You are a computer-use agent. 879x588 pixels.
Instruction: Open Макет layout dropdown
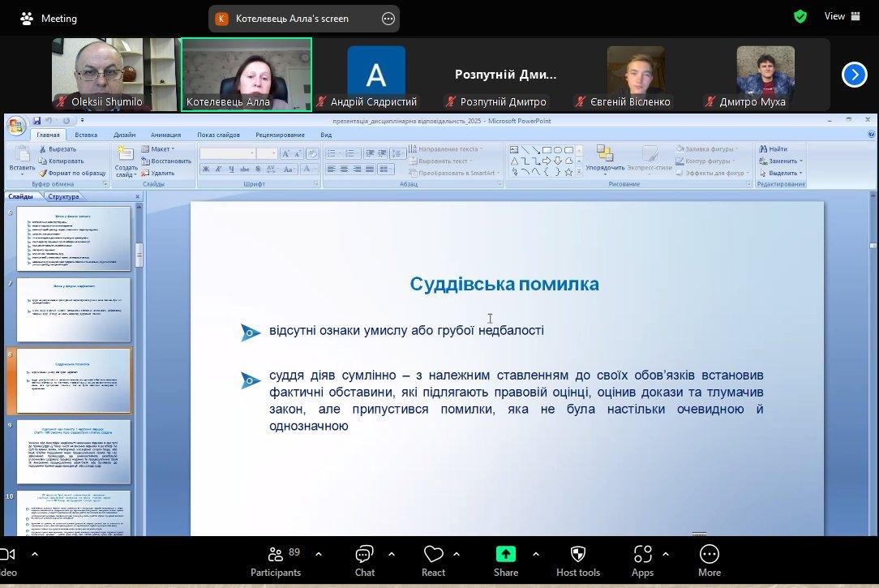click(158, 149)
